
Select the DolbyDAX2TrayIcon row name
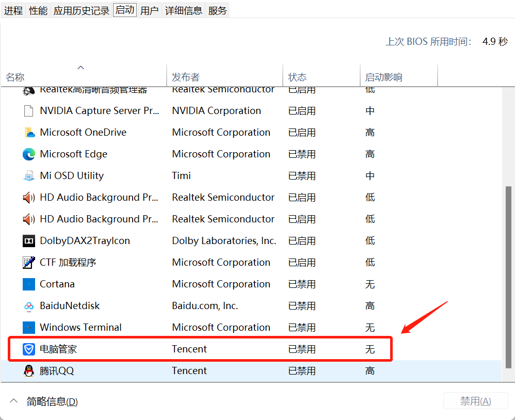(85, 241)
